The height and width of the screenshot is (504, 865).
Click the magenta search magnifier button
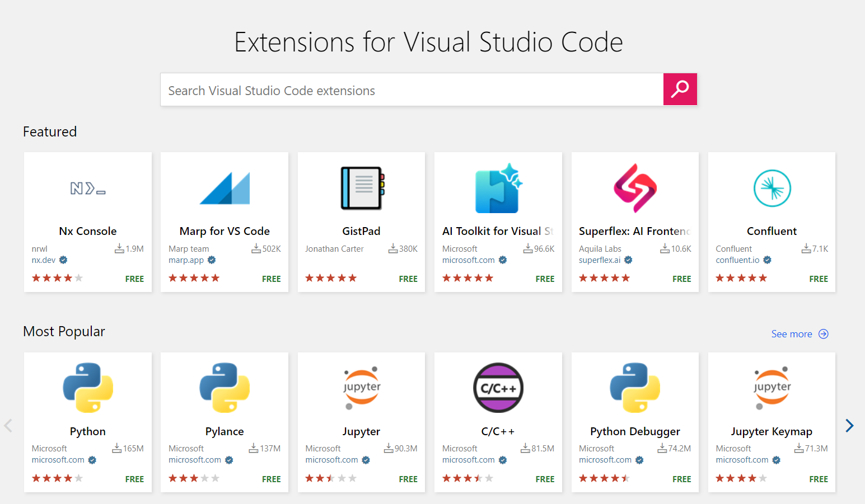coord(680,89)
